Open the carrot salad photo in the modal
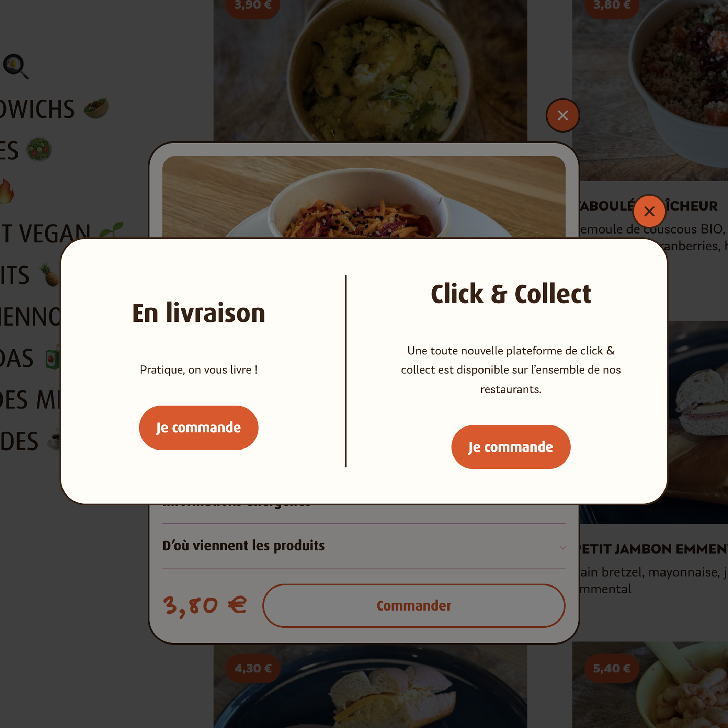Screen dimensions: 728x728 point(364,197)
